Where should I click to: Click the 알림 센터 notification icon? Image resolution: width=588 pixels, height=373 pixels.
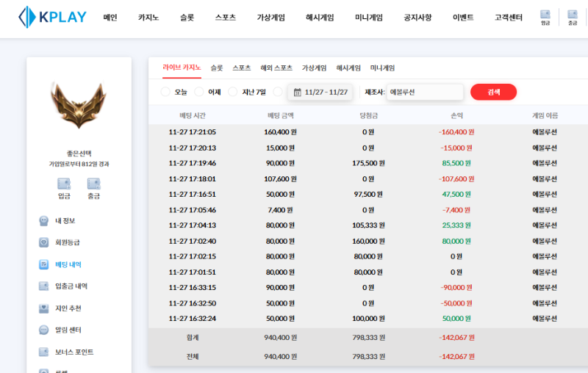pos(43,330)
